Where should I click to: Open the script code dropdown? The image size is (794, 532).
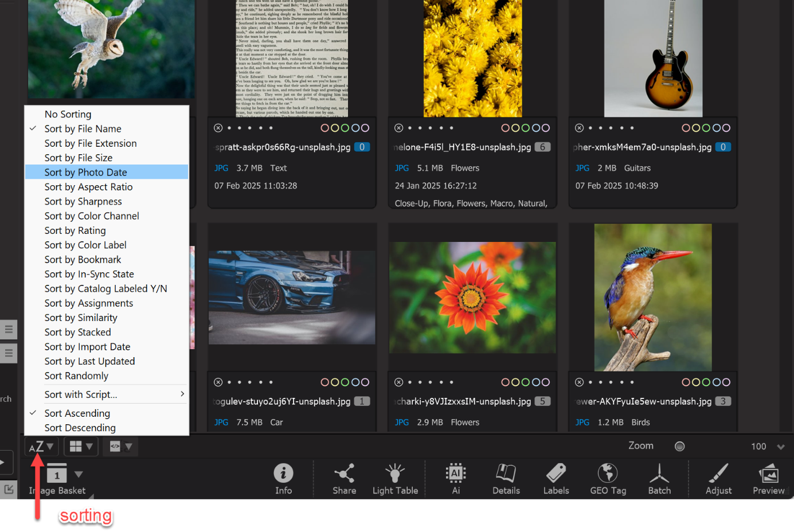coord(120,447)
